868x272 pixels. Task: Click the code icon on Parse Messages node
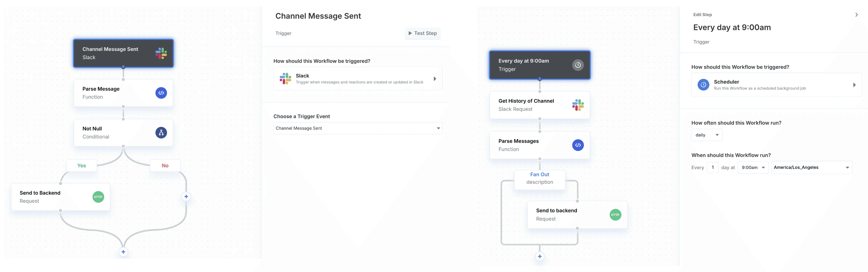click(x=578, y=145)
